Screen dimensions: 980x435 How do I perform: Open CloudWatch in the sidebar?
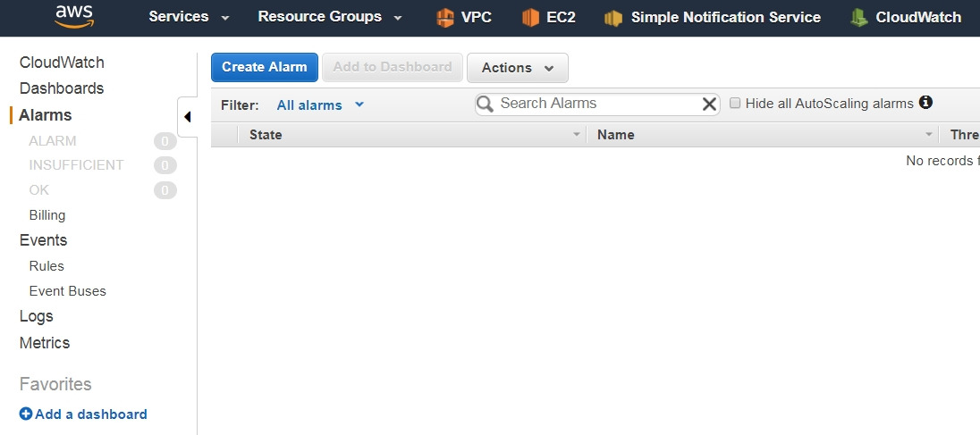pyautogui.click(x=62, y=63)
